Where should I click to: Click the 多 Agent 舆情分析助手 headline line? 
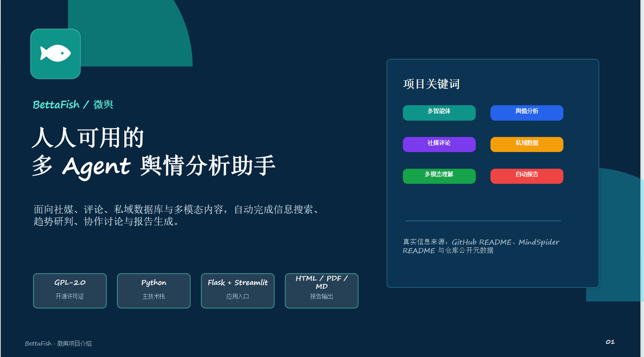pos(154,166)
